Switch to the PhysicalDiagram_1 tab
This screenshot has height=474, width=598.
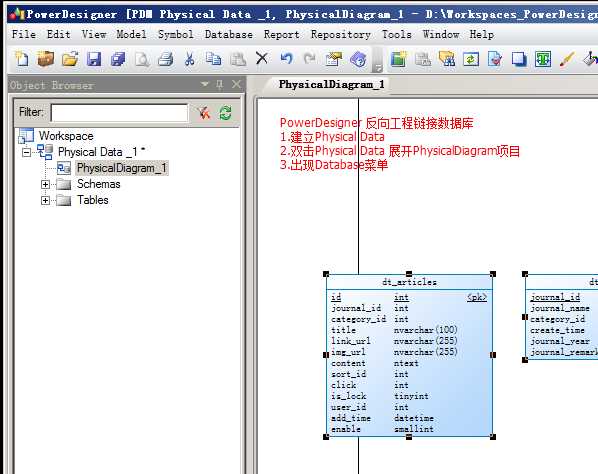[331, 84]
